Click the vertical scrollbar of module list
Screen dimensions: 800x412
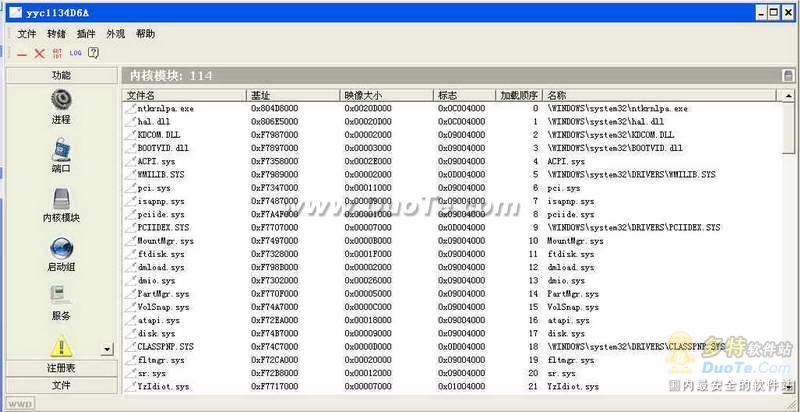click(789, 240)
